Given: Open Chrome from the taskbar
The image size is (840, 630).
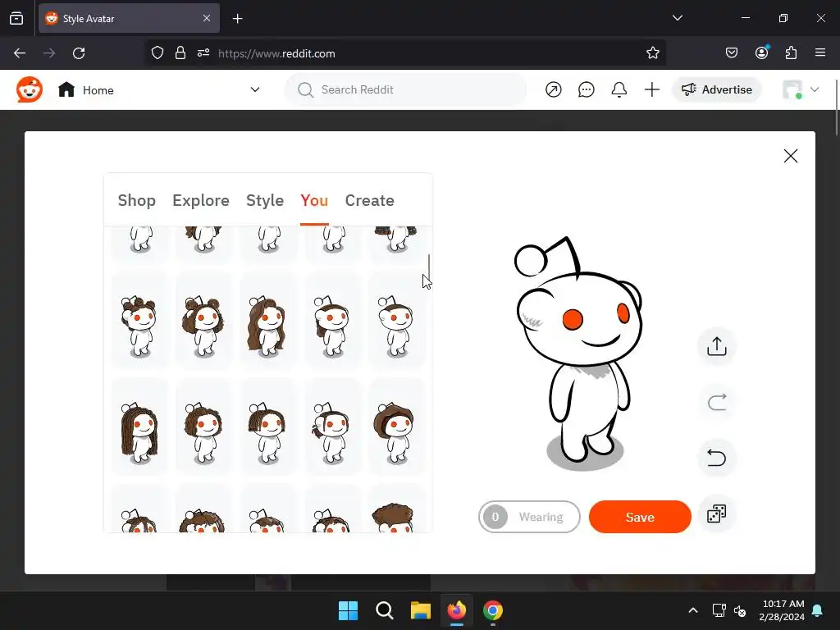Looking at the screenshot, I should coord(493,610).
